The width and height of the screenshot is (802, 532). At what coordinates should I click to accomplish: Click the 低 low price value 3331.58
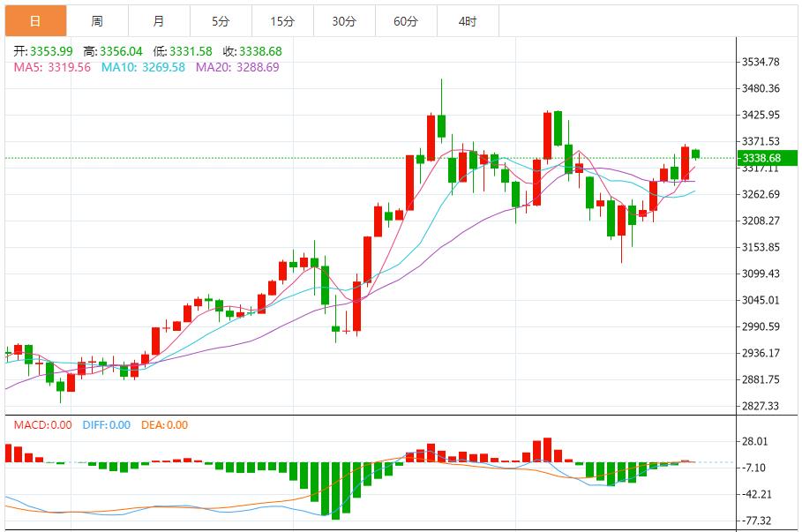click(192, 51)
